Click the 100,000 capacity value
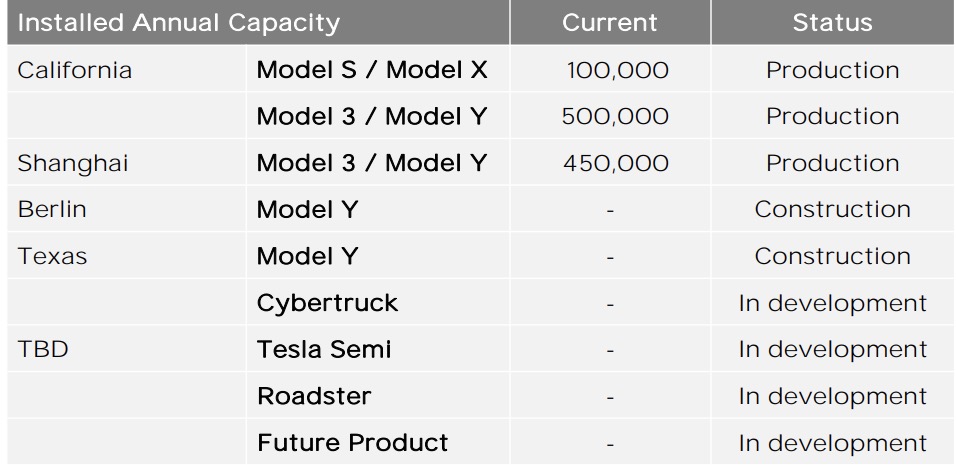This screenshot has width=956, height=472. click(x=617, y=70)
